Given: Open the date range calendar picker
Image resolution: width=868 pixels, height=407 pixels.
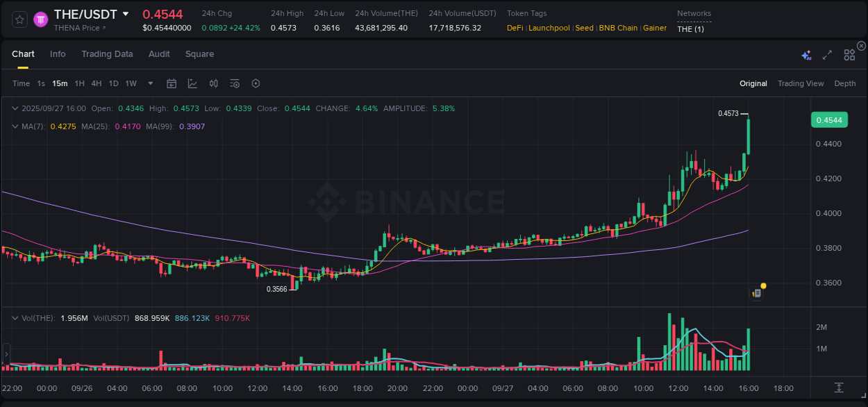Looking at the screenshot, I should (x=172, y=83).
